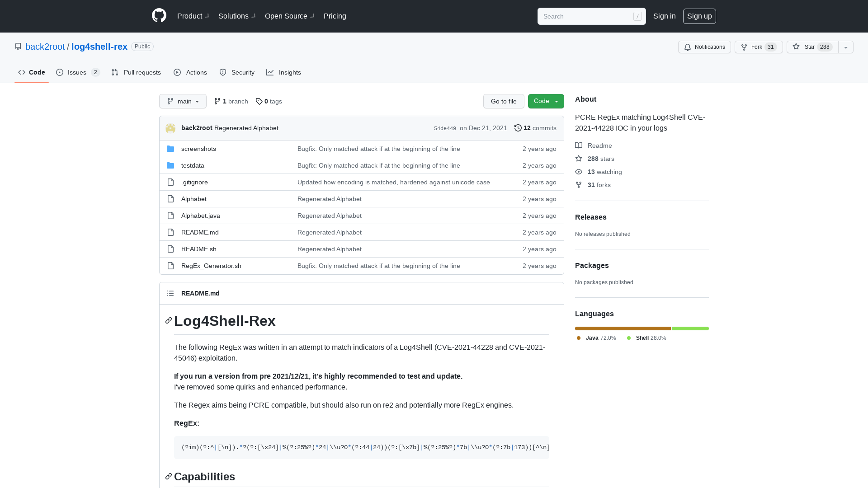The height and width of the screenshot is (488, 868).
Task: Open README table of contents icon
Action: pyautogui.click(x=170, y=293)
